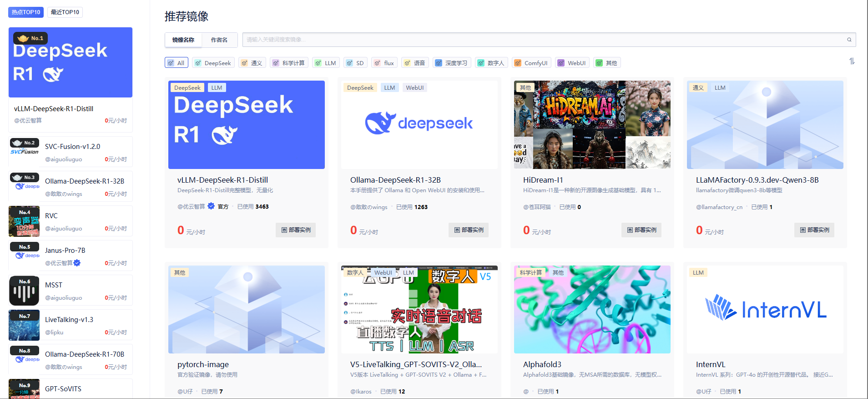The height and width of the screenshot is (399, 868).
Task: Click the LiveTalking-v1.3 No.7 icon
Action: [x=24, y=325]
